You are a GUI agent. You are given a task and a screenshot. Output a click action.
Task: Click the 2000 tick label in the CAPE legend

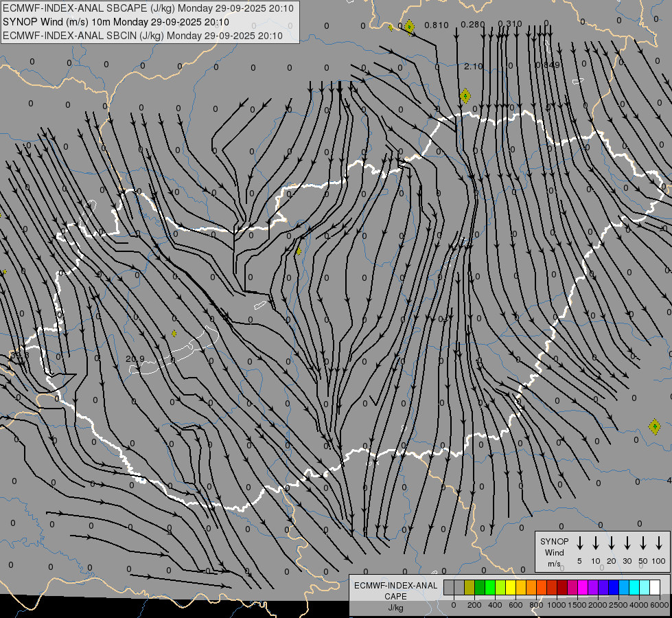coord(597,605)
